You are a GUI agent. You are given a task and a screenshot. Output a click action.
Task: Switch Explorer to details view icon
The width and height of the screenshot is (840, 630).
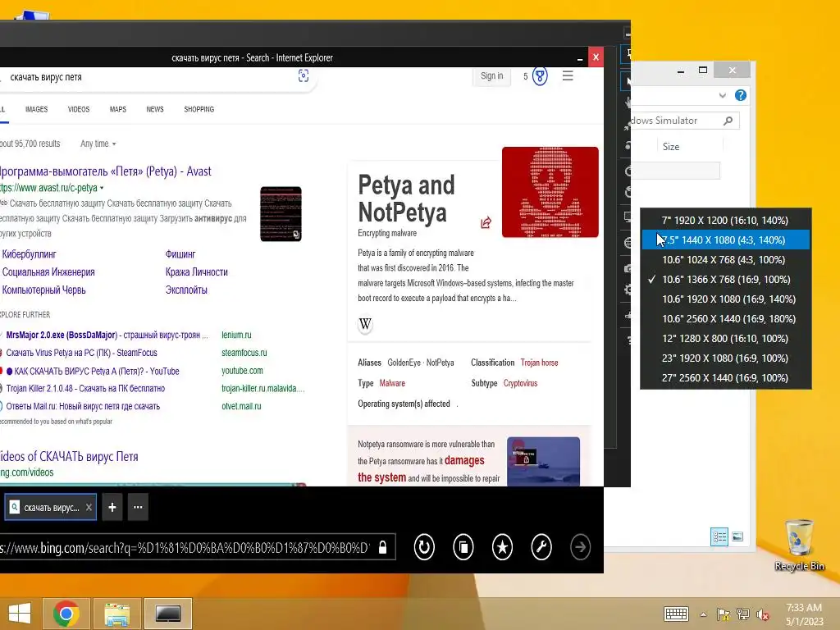click(719, 536)
